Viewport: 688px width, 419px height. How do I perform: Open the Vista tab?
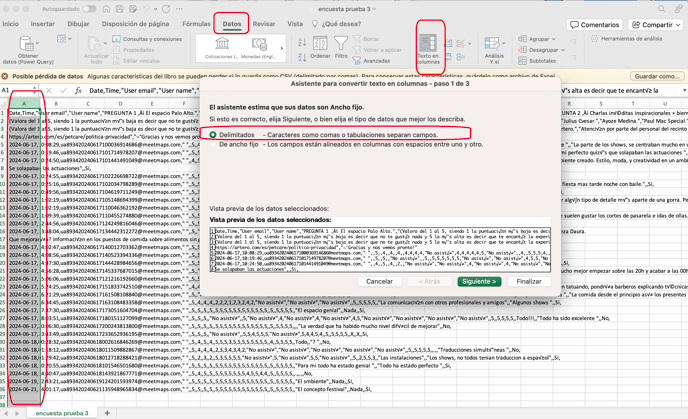pos(295,24)
